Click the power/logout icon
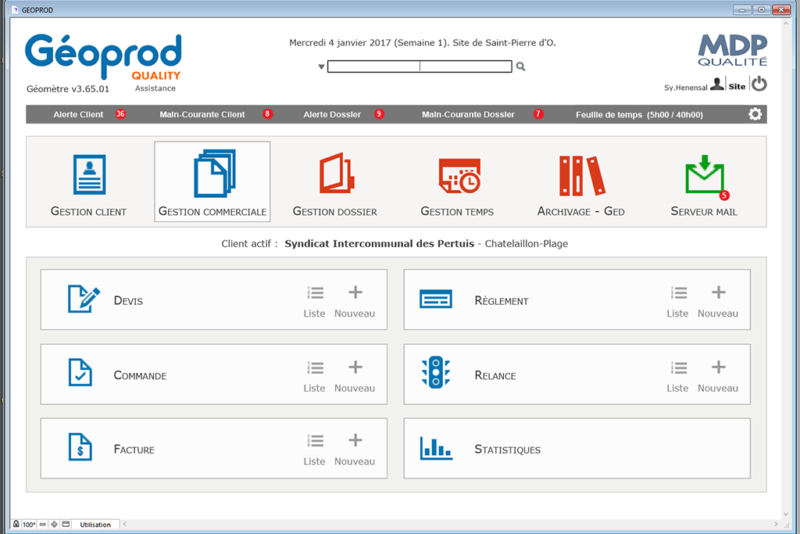 click(x=759, y=85)
